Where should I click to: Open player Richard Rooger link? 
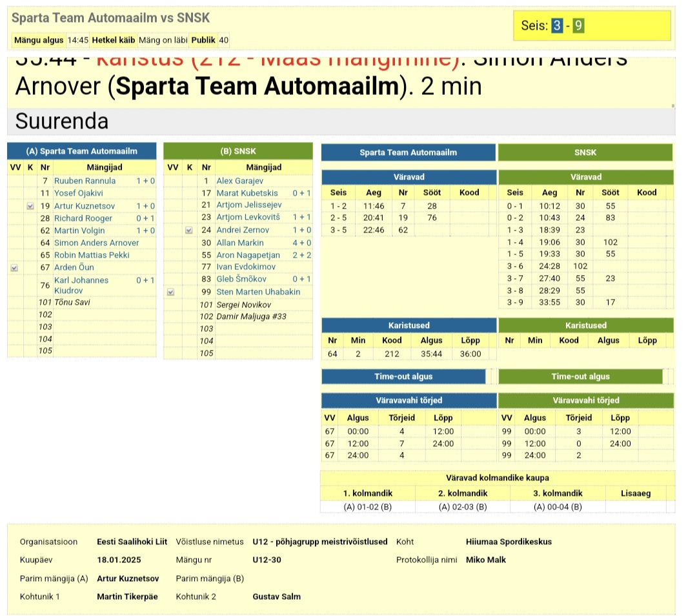pyautogui.click(x=83, y=218)
